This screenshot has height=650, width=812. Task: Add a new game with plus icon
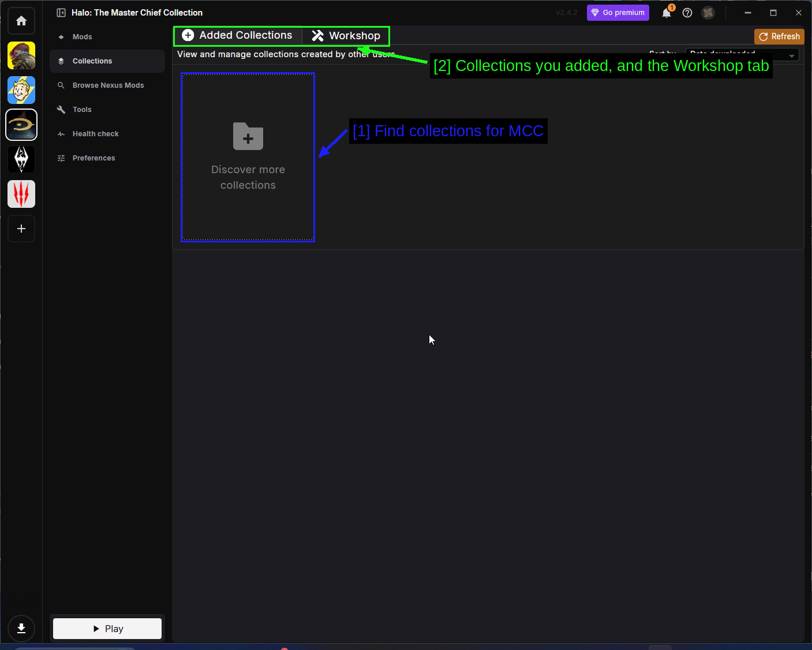pos(21,229)
